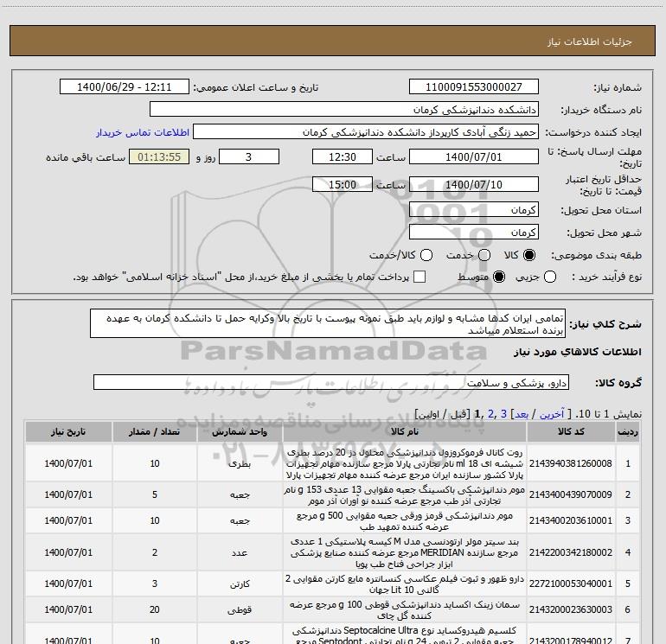This screenshot has width=666, height=644.
Task: Click row 5 item name دارو ظهور و ثبوت فیلم
Action: point(405,584)
